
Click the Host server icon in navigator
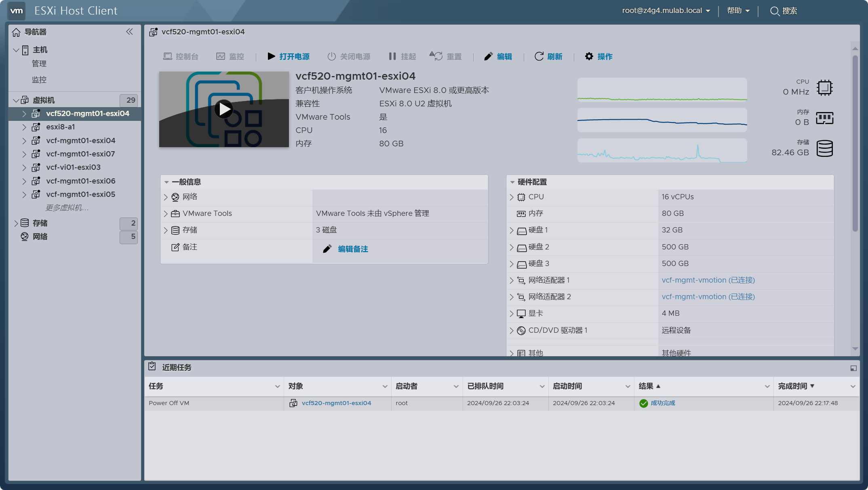click(x=25, y=50)
